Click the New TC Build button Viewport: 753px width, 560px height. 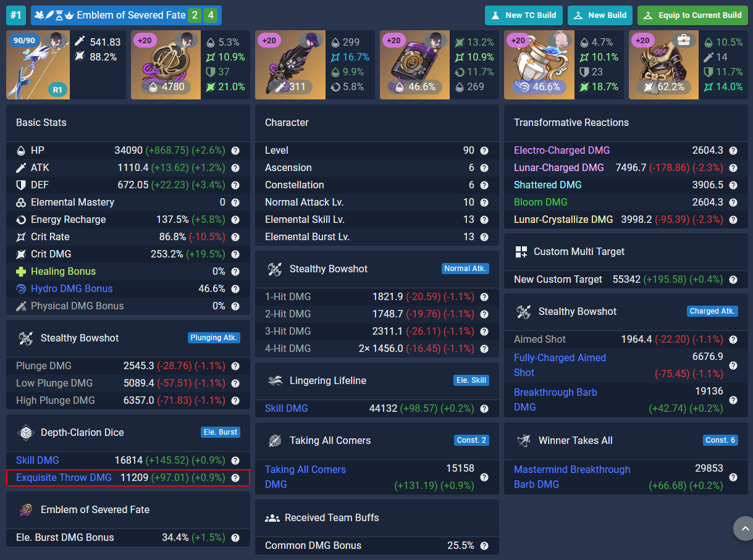524,15
